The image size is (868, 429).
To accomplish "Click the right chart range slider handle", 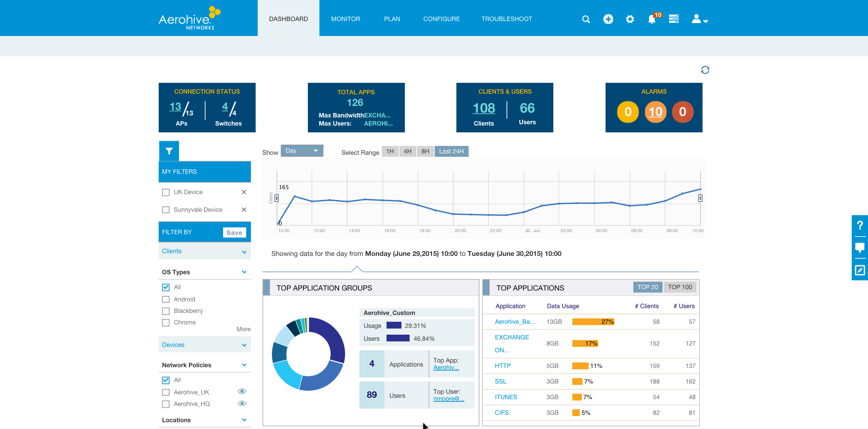I will click(x=700, y=198).
